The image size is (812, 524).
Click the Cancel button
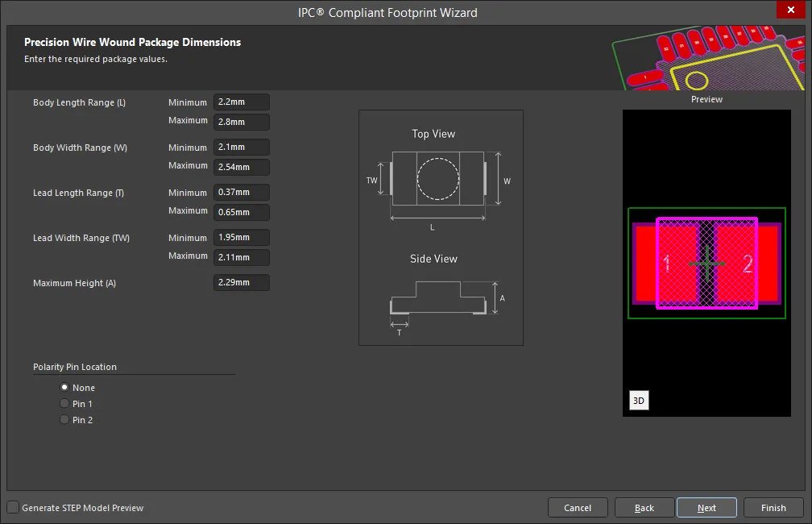[578, 508]
